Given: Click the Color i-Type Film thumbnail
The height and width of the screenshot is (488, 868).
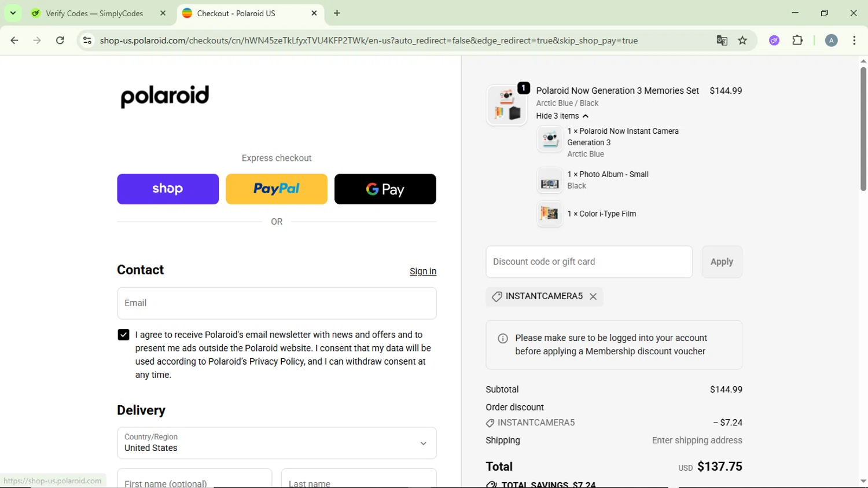Looking at the screenshot, I should [550, 214].
